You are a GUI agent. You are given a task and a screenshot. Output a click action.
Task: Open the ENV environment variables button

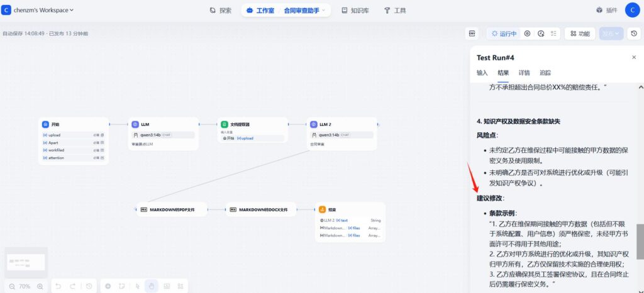[x=472, y=33]
